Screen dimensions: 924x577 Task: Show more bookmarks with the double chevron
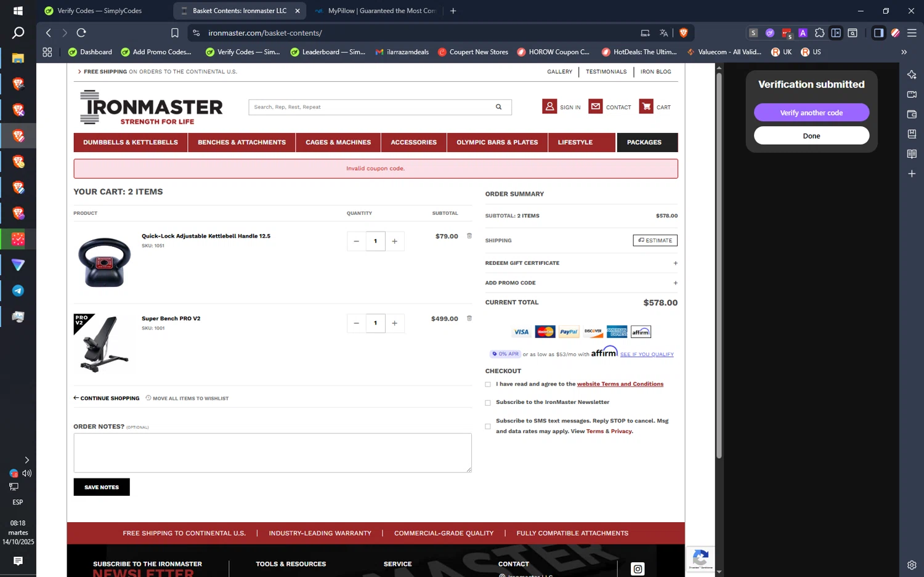click(904, 52)
